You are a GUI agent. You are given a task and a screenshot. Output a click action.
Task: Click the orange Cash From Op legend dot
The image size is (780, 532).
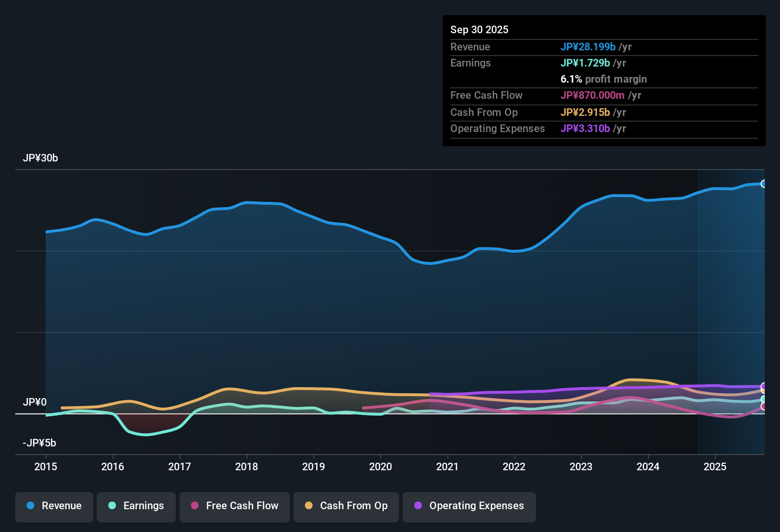coord(308,506)
